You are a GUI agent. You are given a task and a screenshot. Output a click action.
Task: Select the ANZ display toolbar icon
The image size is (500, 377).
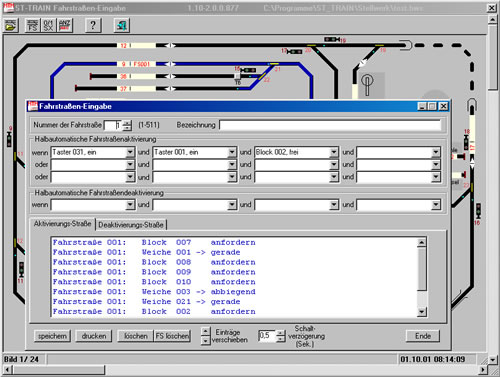pyautogui.click(x=65, y=25)
